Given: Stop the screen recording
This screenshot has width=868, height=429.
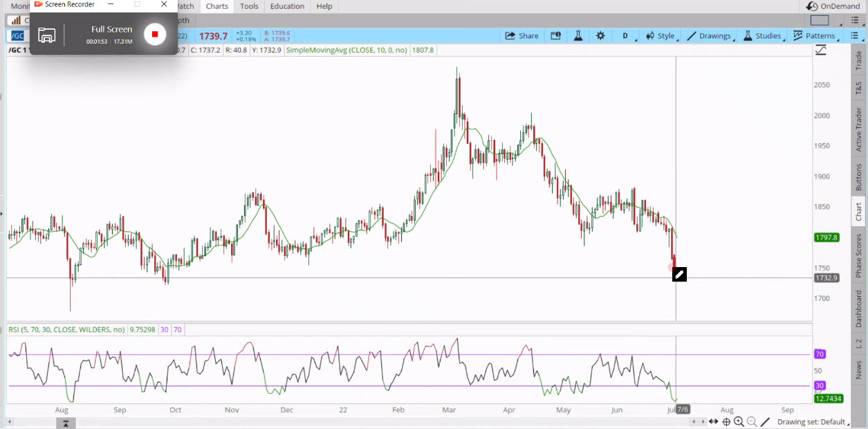Looking at the screenshot, I should 155,34.
